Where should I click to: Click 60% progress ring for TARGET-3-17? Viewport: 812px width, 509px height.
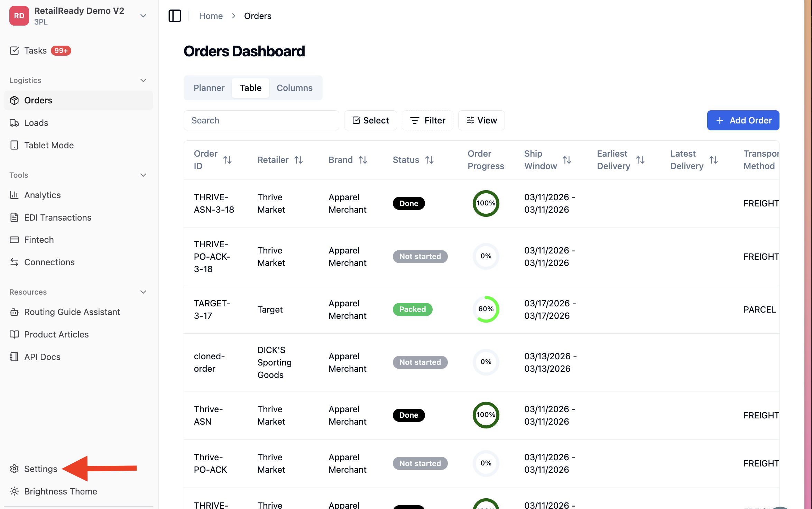486,309
